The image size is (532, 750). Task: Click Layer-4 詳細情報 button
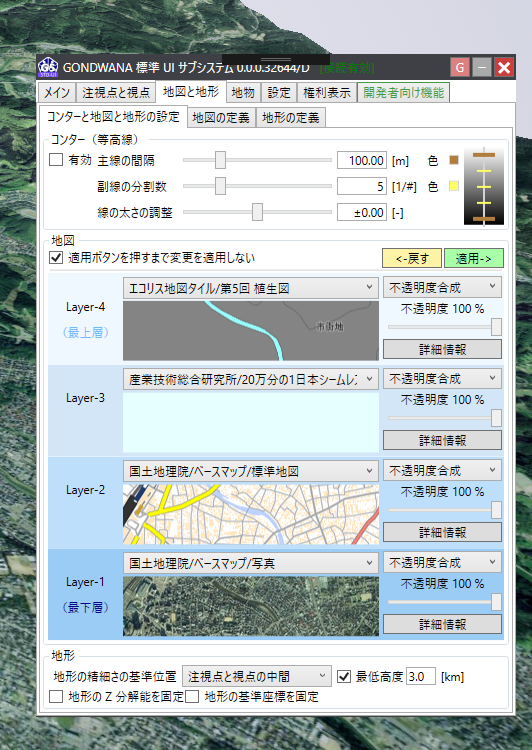coord(442,349)
